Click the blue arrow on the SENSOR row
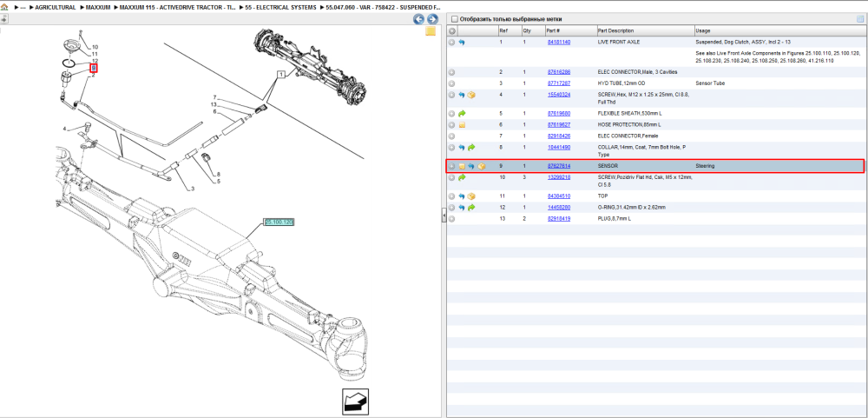 click(x=471, y=166)
